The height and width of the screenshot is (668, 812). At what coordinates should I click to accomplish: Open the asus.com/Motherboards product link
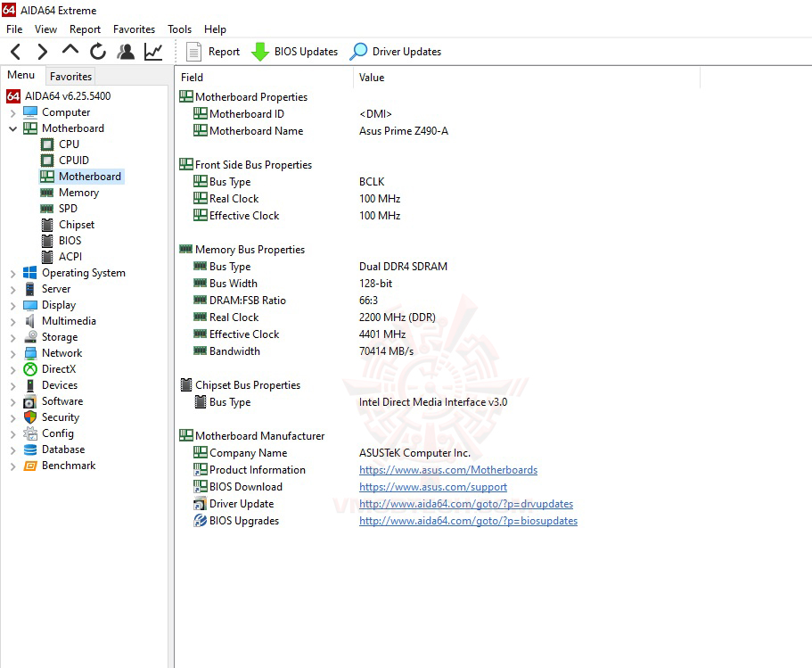448,470
